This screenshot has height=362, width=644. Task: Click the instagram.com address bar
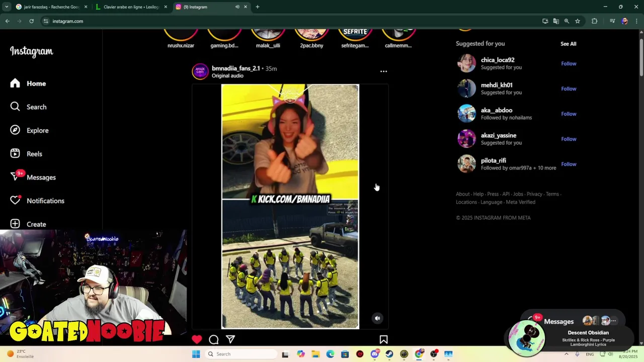(289, 21)
